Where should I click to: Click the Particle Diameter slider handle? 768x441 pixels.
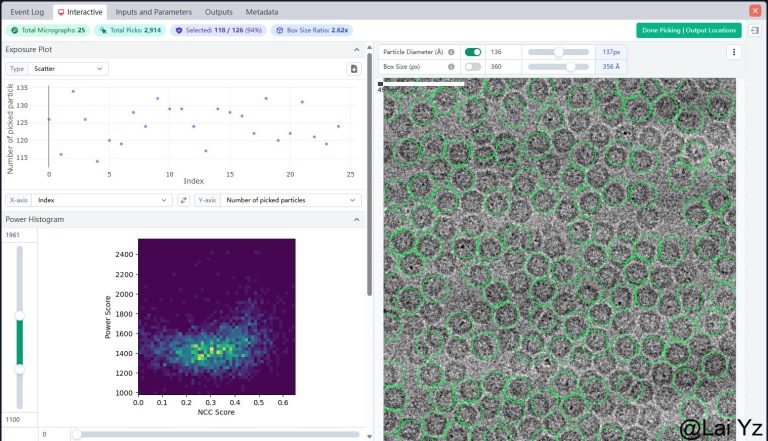click(558, 51)
